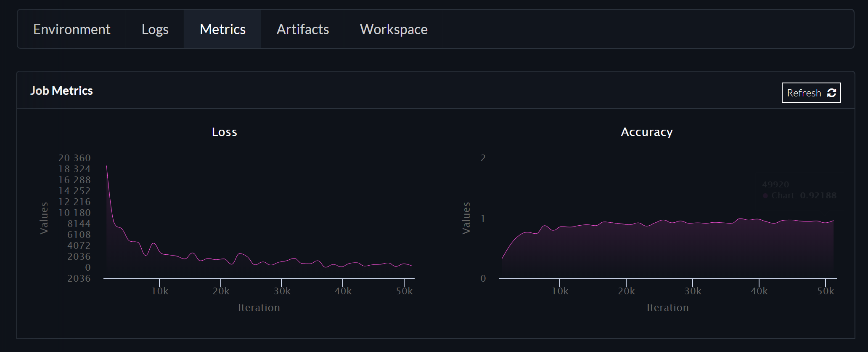Select the Metrics tab
The image size is (868, 352).
(x=222, y=29)
